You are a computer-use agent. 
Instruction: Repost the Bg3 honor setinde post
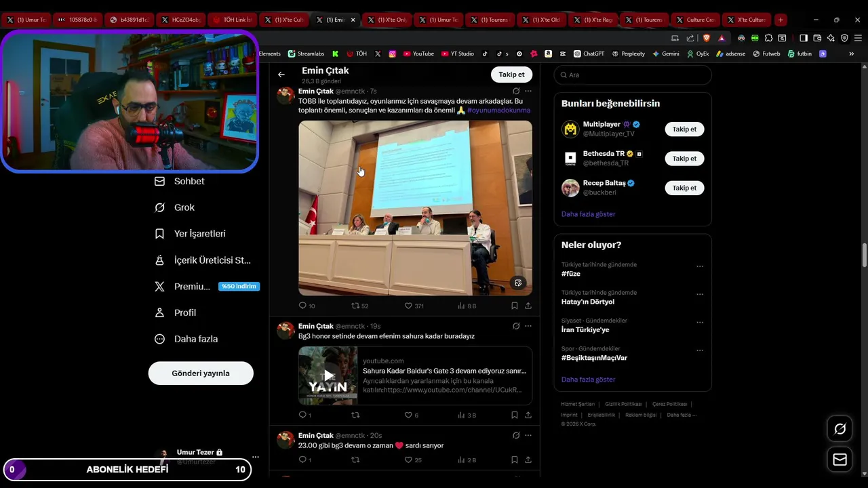pos(355,415)
